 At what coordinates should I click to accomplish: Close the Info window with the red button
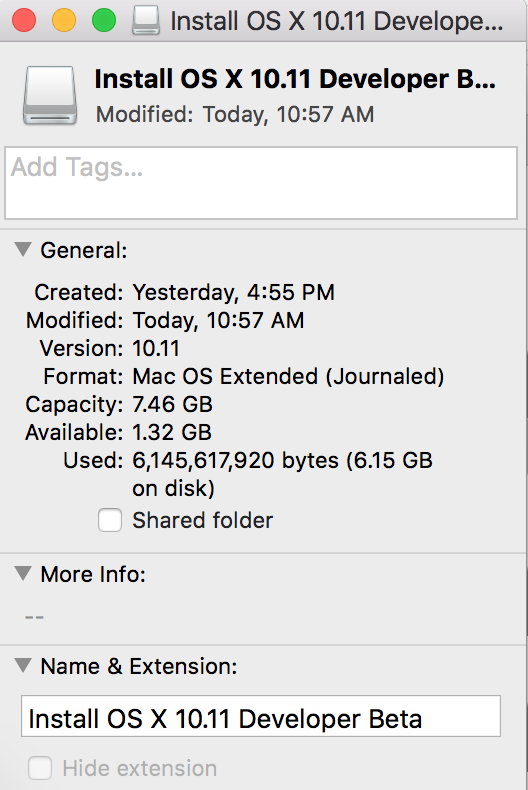pyautogui.click(x=24, y=20)
